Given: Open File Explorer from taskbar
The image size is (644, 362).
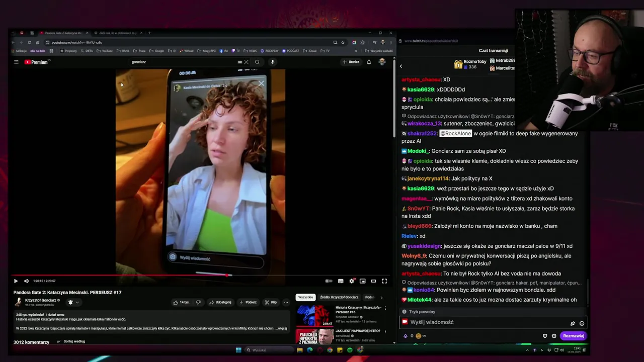Looking at the screenshot, I should (300, 350).
